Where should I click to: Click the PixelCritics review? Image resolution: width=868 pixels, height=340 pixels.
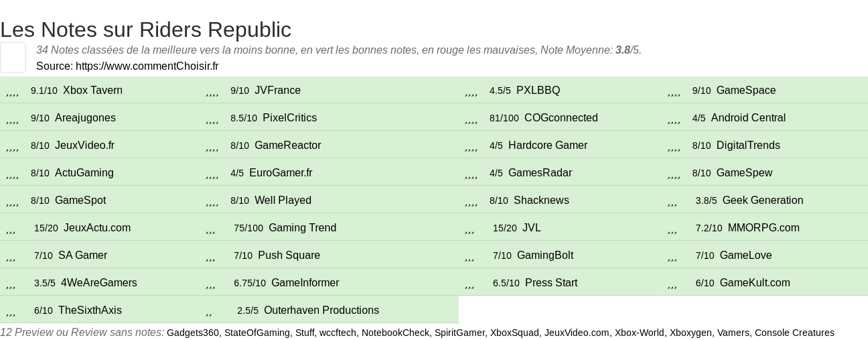click(x=289, y=118)
